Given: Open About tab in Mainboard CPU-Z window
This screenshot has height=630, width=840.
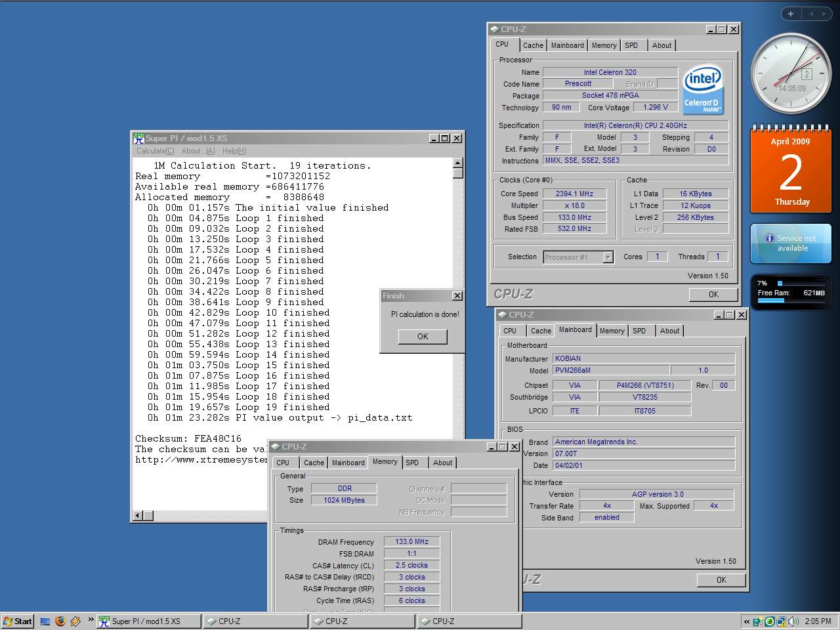Looking at the screenshot, I should (669, 331).
